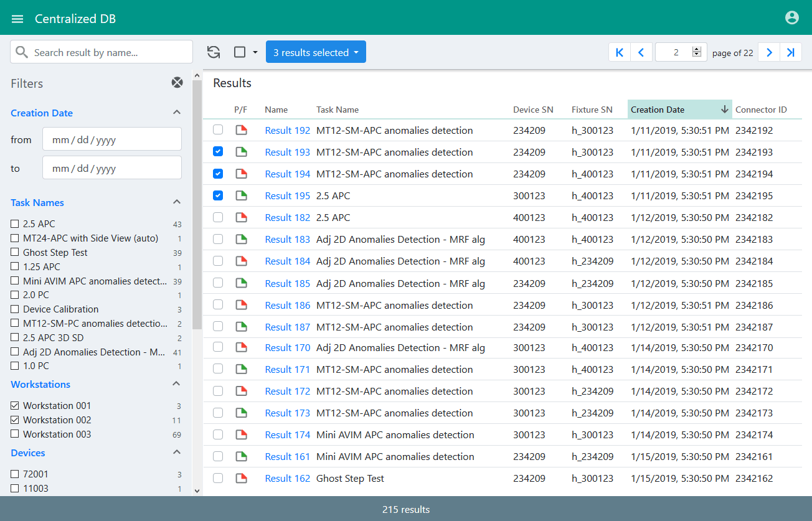Collapse the Task Names filter section
Image resolution: width=812 pixels, height=521 pixels.
[x=177, y=202]
